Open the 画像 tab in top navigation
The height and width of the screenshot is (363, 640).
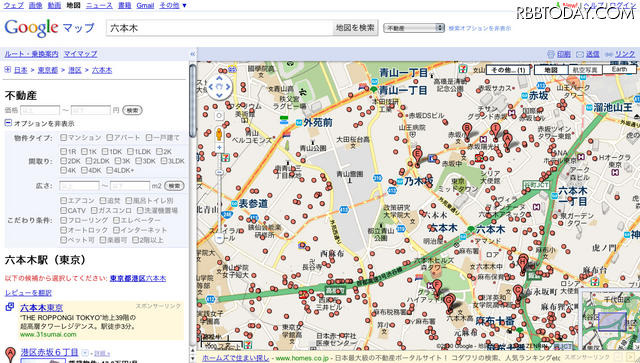click(x=36, y=5)
